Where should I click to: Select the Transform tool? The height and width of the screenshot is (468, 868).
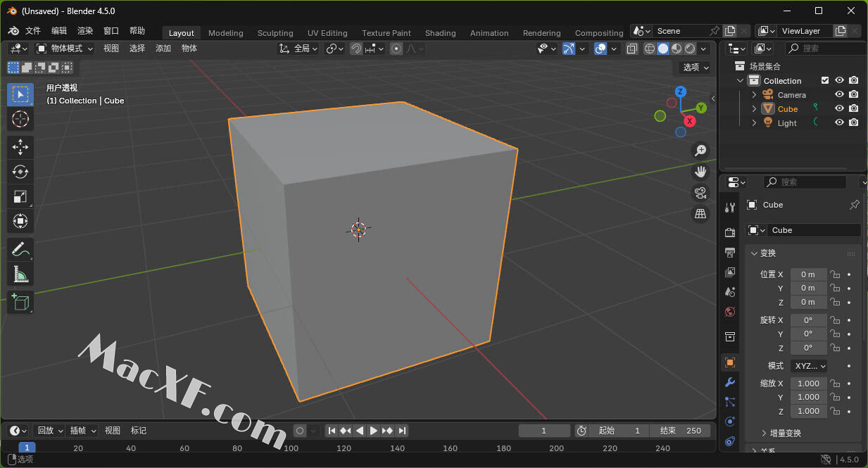pyautogui.click(x=20, y=221)
